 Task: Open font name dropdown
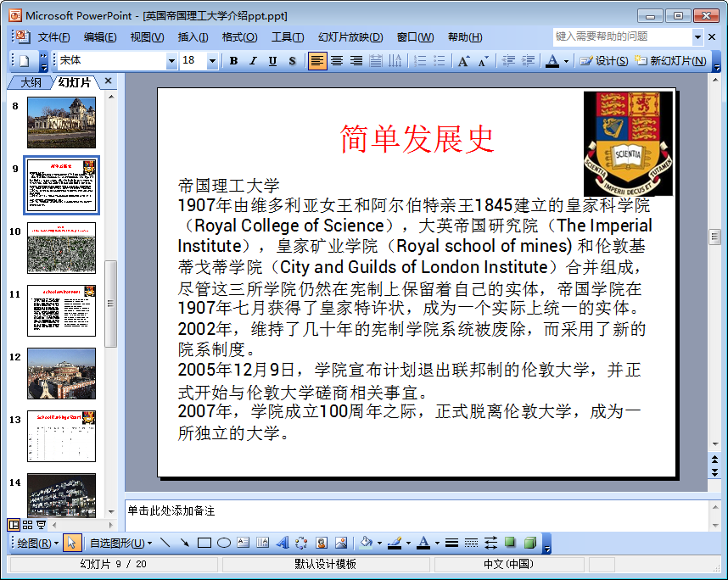[171, 61]
